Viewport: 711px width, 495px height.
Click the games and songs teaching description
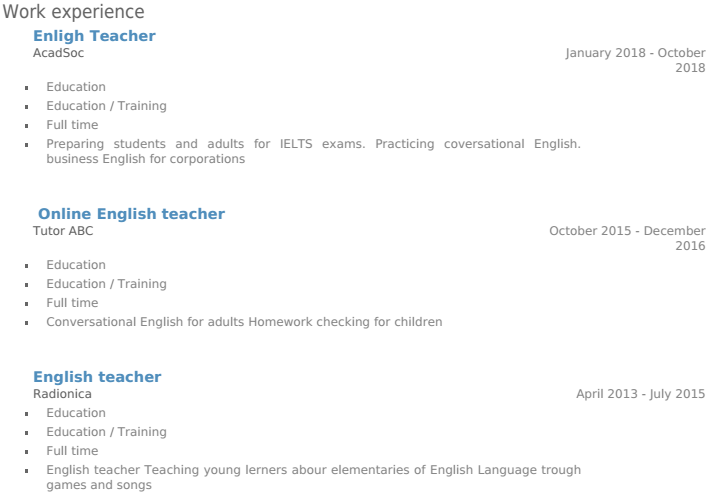click(x=313, y=477)
